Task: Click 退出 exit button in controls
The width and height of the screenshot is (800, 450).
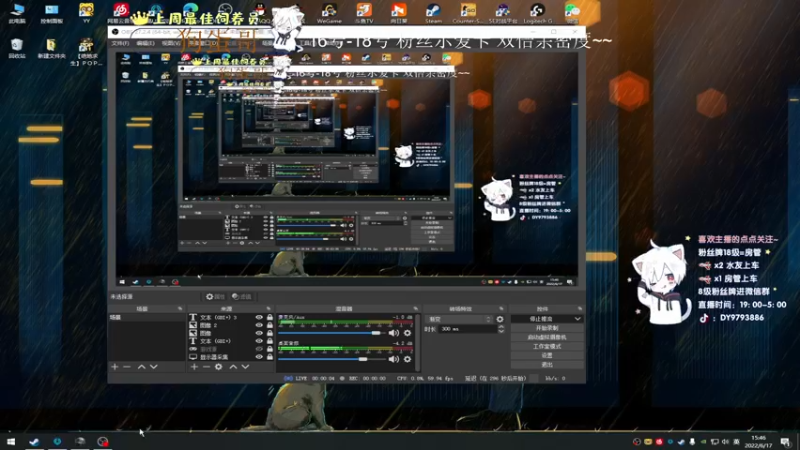Action: [x=547, y=364]
